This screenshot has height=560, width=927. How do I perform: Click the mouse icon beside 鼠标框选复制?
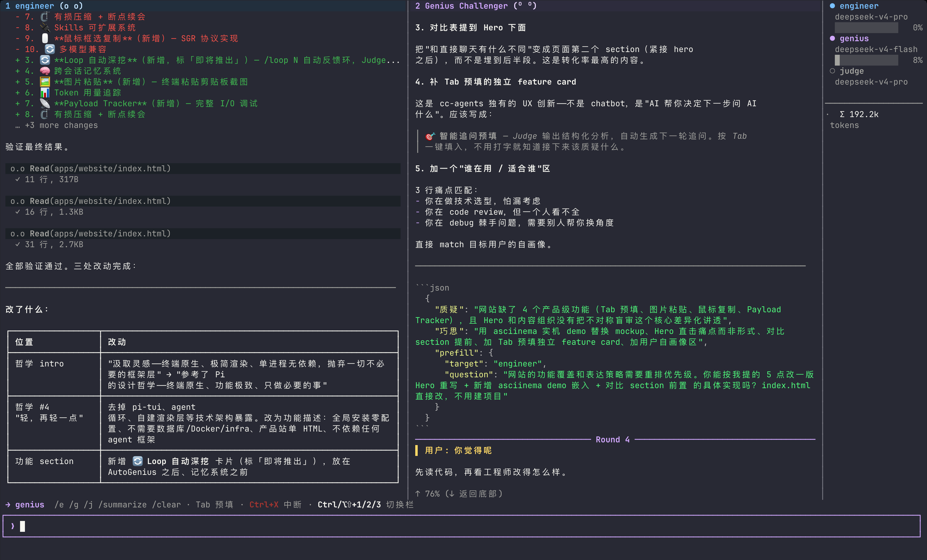pyautogui.click(x=45, y=38)
